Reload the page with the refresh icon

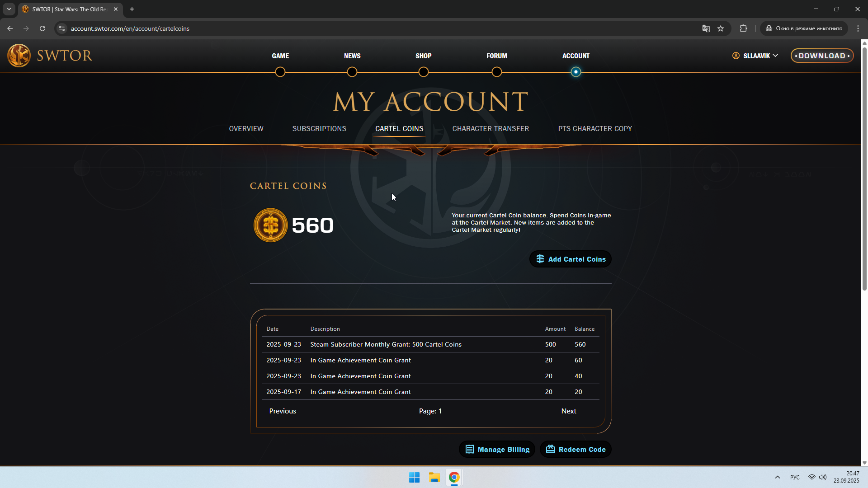42,28
